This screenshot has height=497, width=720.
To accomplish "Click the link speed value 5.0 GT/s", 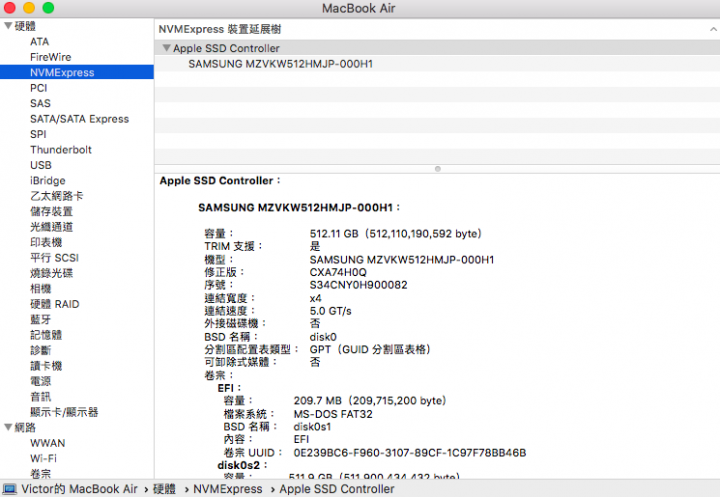I will pyautogui.click(x=331, y=311).
